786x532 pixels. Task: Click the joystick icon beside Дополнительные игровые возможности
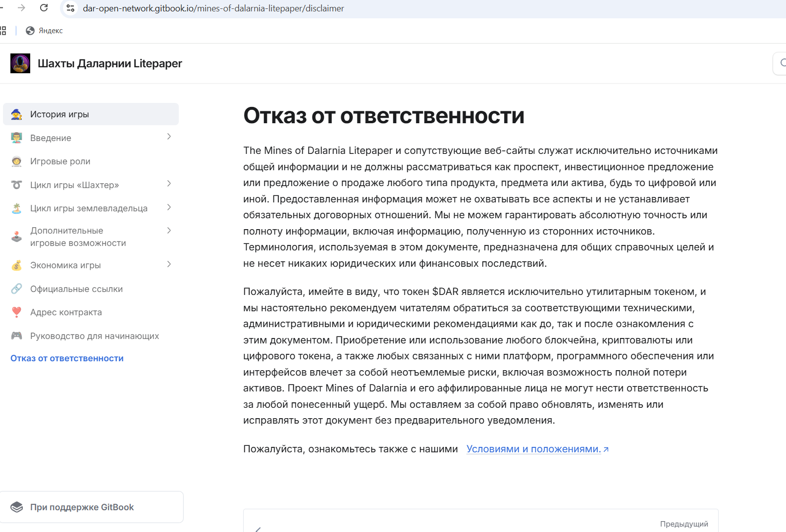(17, 237)
